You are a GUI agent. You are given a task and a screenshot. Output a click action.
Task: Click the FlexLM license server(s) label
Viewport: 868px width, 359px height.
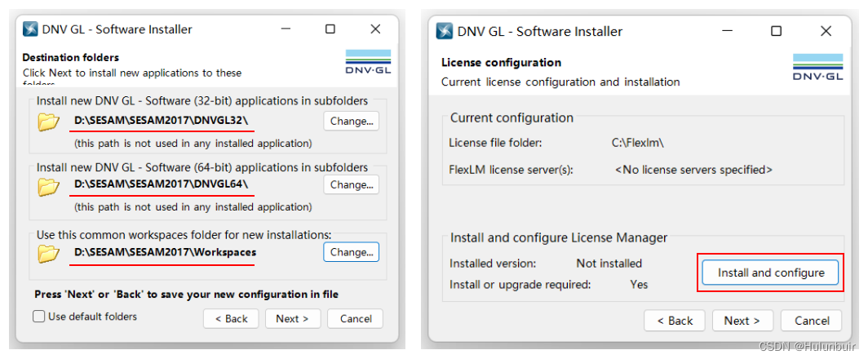pos(511,170)
